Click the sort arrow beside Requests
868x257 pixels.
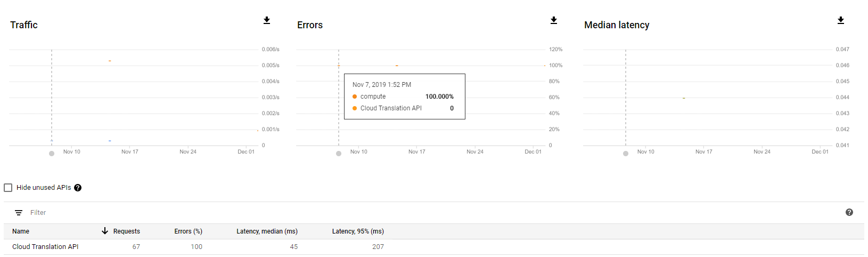[105, 231]
